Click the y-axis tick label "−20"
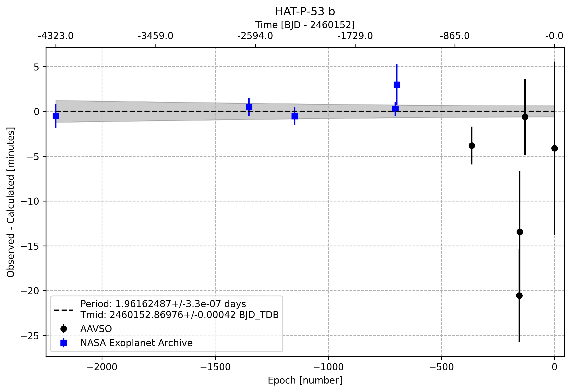This screenshot has height=392, width=571. pyautogui.click(x=30, y=291)
